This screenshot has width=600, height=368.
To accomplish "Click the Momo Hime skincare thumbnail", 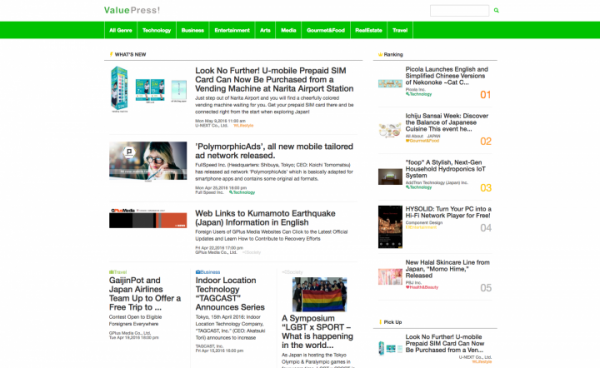I will pyautogui.click(x=390, y=277).
